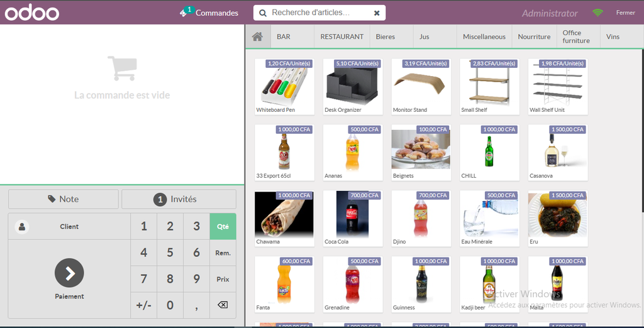Tap numpad key 5
This screenshot has height=328, width=644.
click(170, 253)
